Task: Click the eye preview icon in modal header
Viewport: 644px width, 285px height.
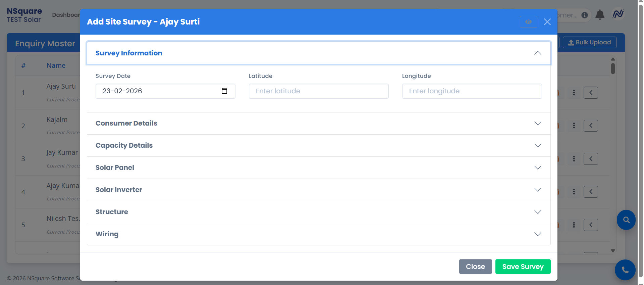Action: [x=528, y=22]
